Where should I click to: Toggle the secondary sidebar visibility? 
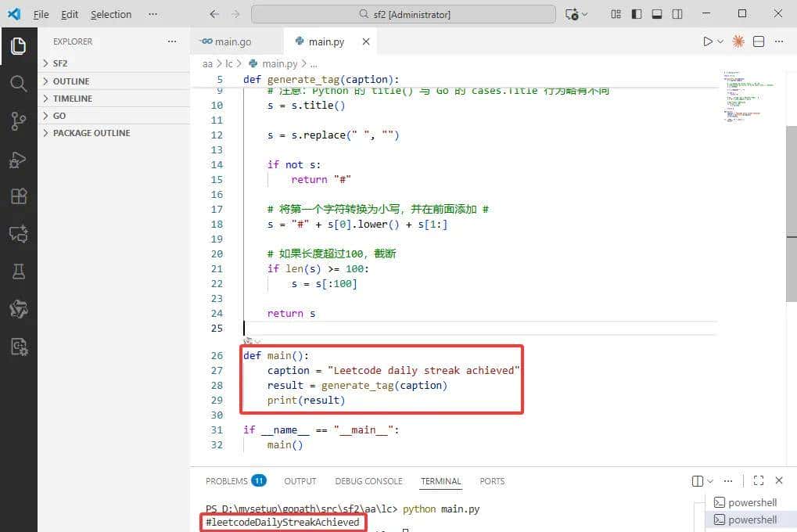[677, 14]
